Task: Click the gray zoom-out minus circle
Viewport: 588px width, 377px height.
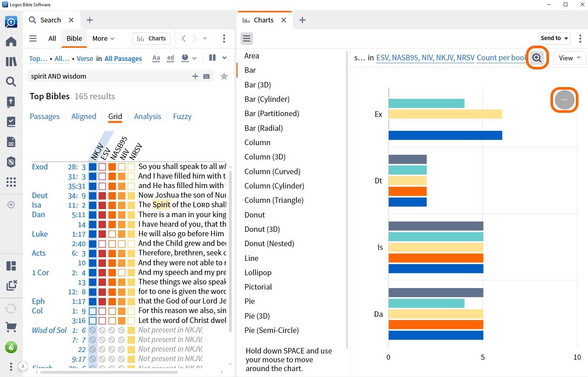Action: [x=564, y=100]
